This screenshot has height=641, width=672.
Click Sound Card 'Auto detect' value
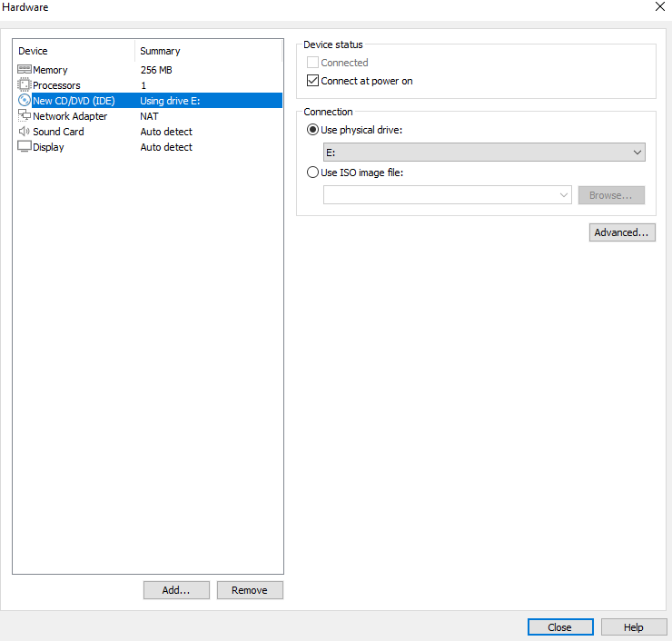pyautogui.click(x=166, y=132)
